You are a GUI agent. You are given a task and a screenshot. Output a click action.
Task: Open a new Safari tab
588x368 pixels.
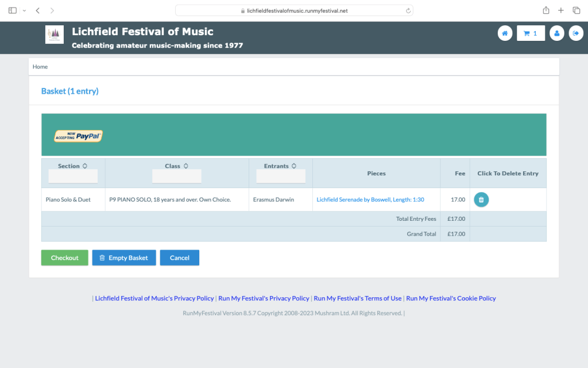click(561, 10)
